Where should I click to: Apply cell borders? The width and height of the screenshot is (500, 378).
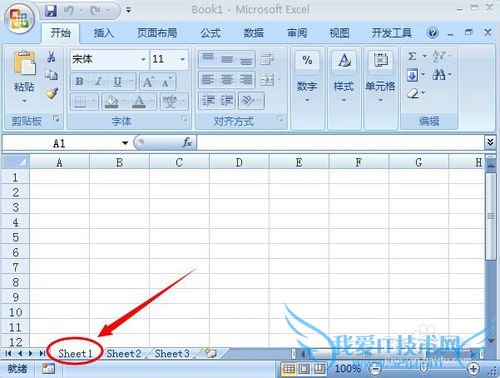pos(80,101)
